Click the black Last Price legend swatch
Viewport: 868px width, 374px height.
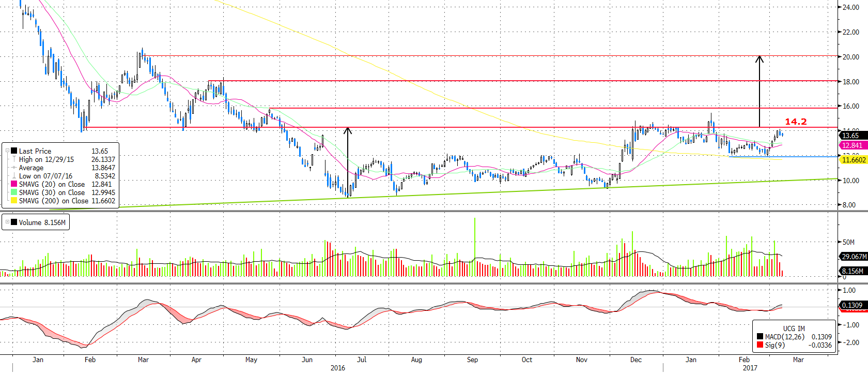[x=14, y=151]
